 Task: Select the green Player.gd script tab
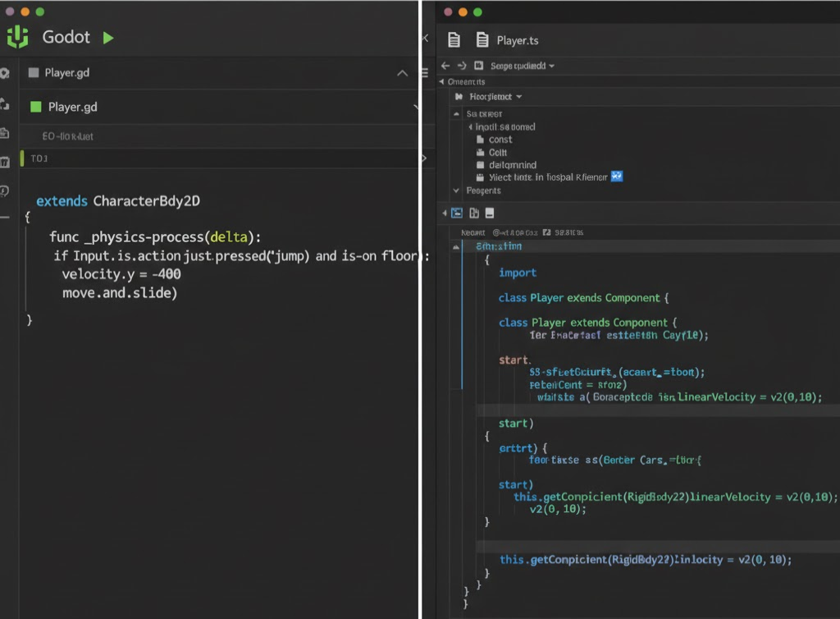pos(72,107)
